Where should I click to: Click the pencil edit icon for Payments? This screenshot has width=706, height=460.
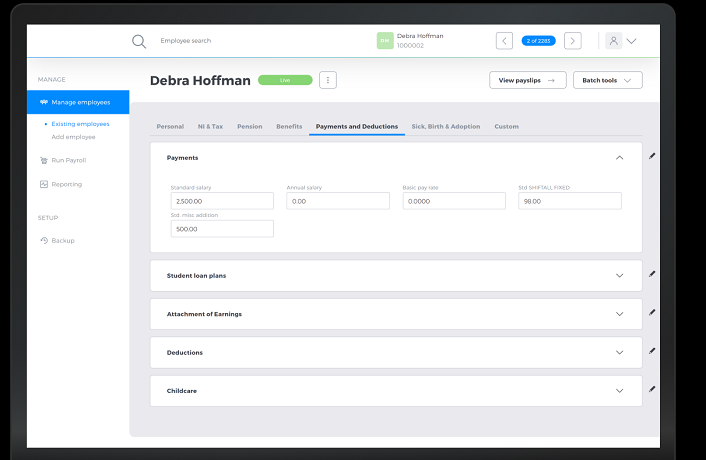[x=652, y=156]
